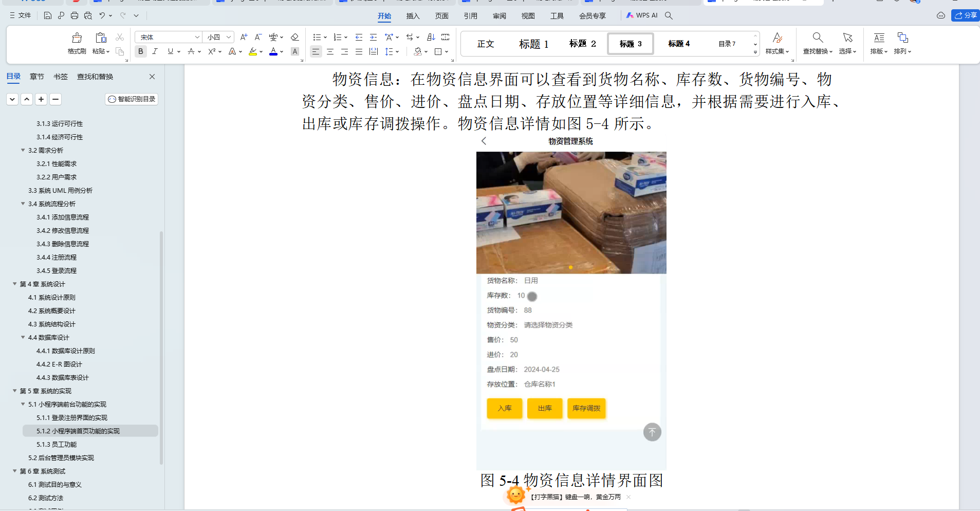Center-align the paragraph
This screenshot has width=980, height=511.
[x=330, y=51]
